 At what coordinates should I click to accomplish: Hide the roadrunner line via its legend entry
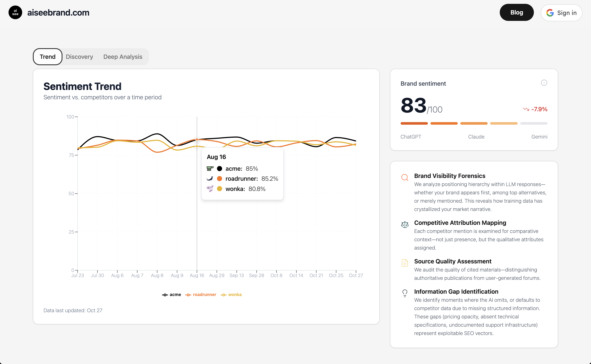point(201,295)
